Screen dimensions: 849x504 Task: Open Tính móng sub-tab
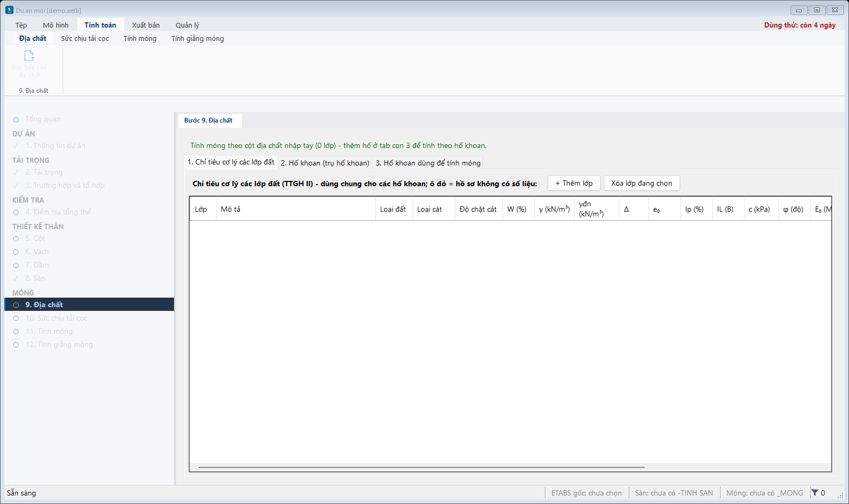(140, 38)
